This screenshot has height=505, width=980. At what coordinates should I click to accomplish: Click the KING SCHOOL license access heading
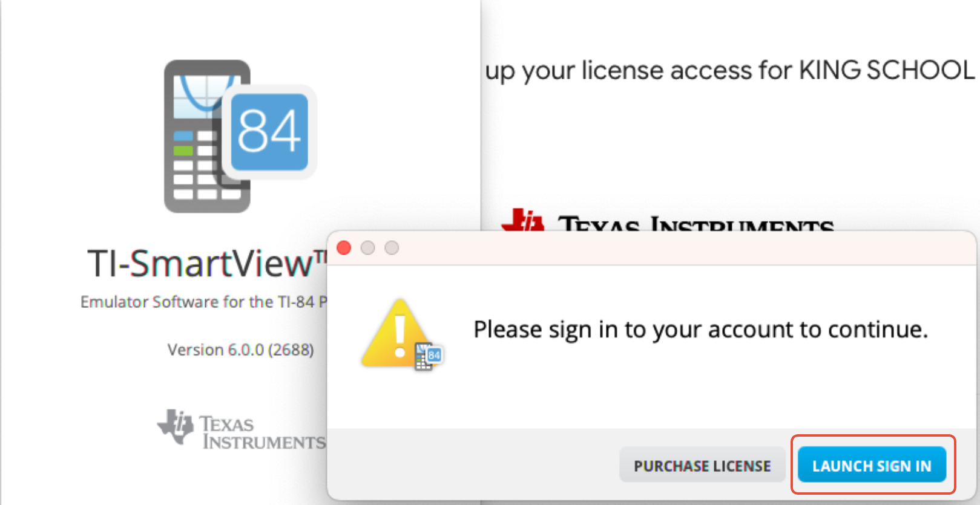730,71
